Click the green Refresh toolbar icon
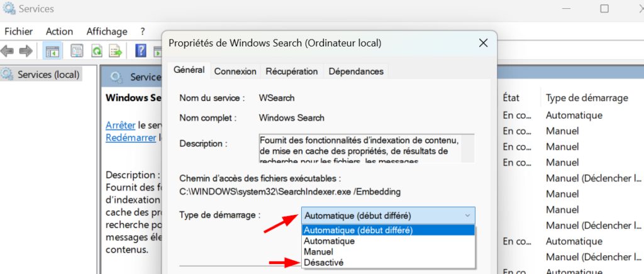Viewport: 644px width, 274px height. pyautogui.click(x=96, y=52)
